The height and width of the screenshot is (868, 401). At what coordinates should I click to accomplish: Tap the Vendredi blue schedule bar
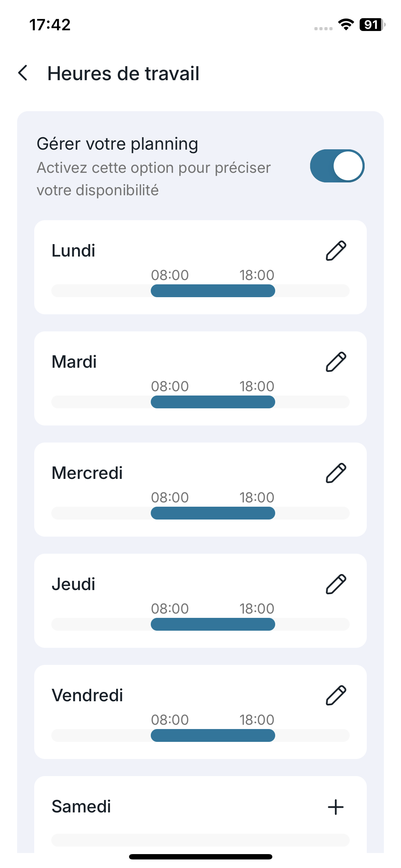pos(213,735)
